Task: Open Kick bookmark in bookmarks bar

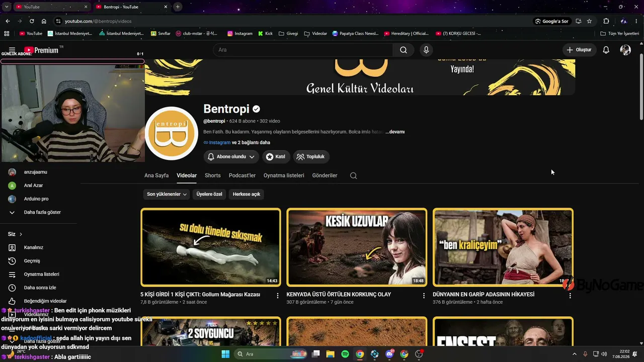Action: (265, 34)
